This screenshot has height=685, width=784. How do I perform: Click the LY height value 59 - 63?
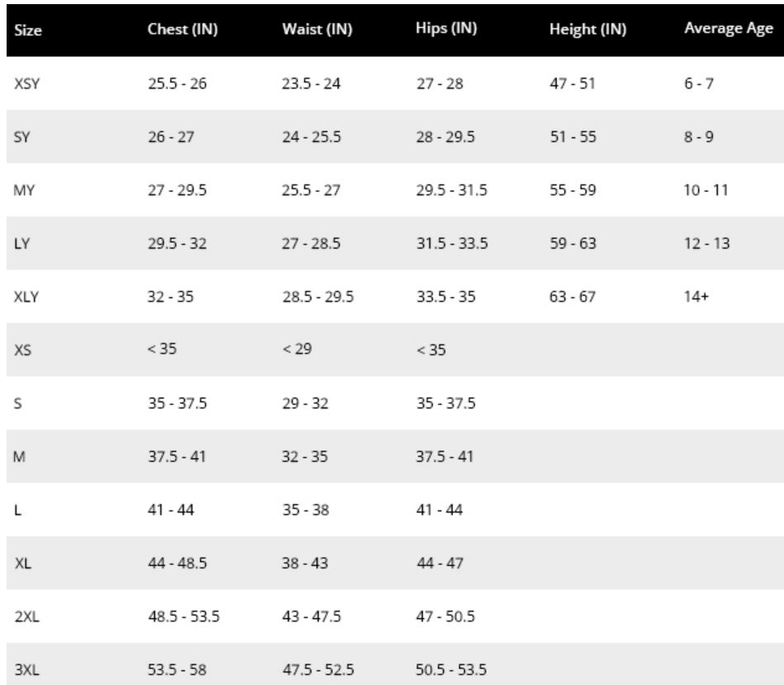coord(573,243)
